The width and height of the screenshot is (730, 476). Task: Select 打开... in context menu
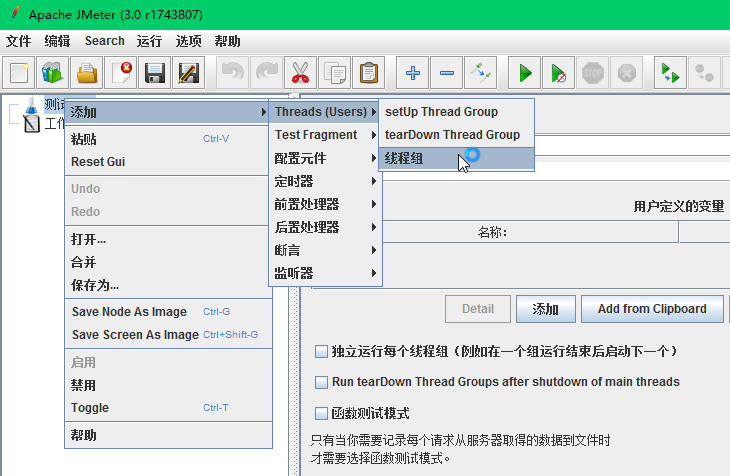(x=168, y=239)
